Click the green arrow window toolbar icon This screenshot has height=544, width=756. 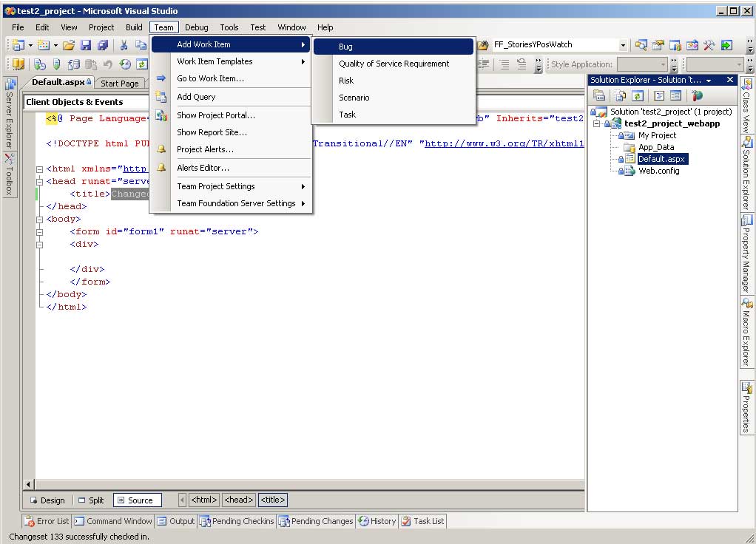726,45
